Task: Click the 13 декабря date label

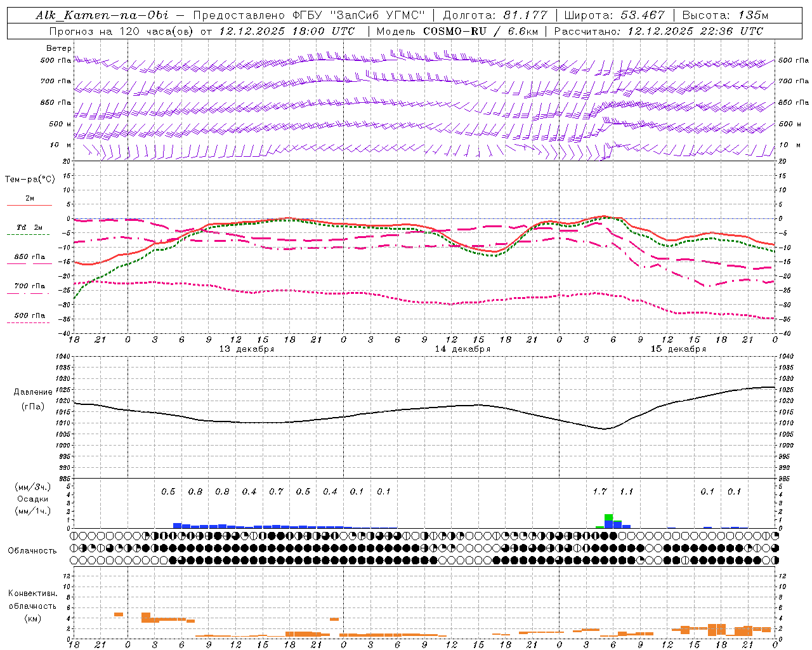Action: click(x=247, y=349)
